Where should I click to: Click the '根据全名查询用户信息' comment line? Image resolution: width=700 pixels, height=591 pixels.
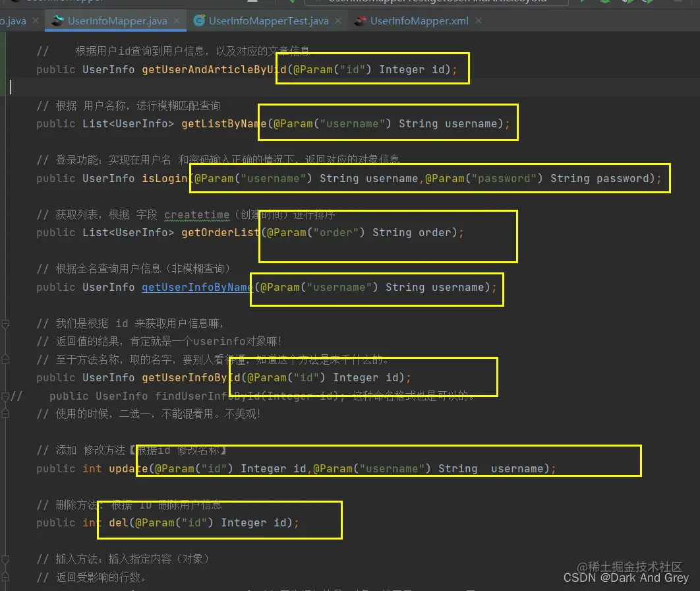click(133, 269)
